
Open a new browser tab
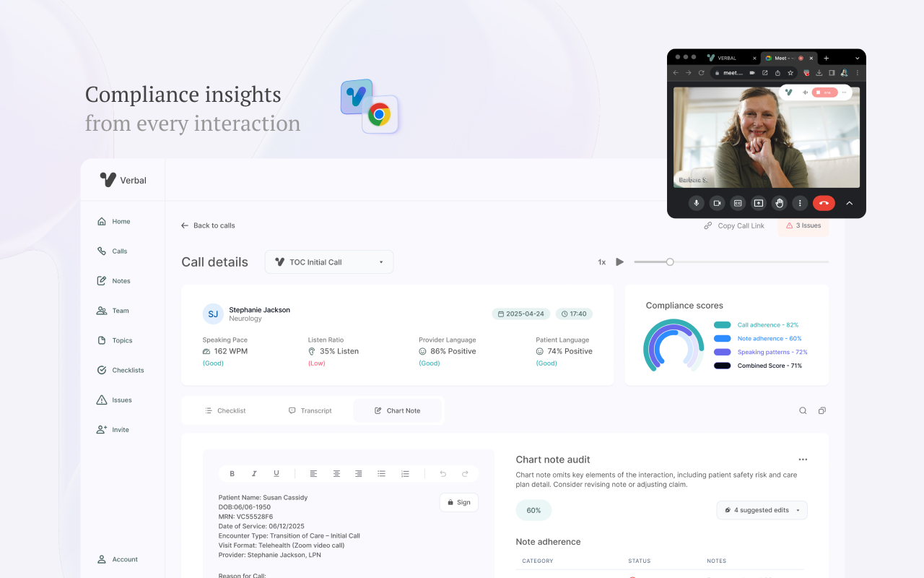(x=827, y=58)
